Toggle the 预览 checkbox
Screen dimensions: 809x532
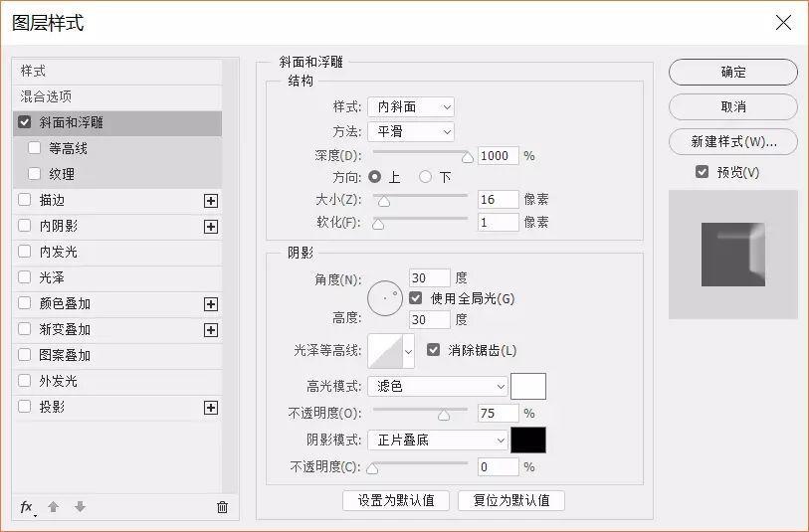coord(702,172)
